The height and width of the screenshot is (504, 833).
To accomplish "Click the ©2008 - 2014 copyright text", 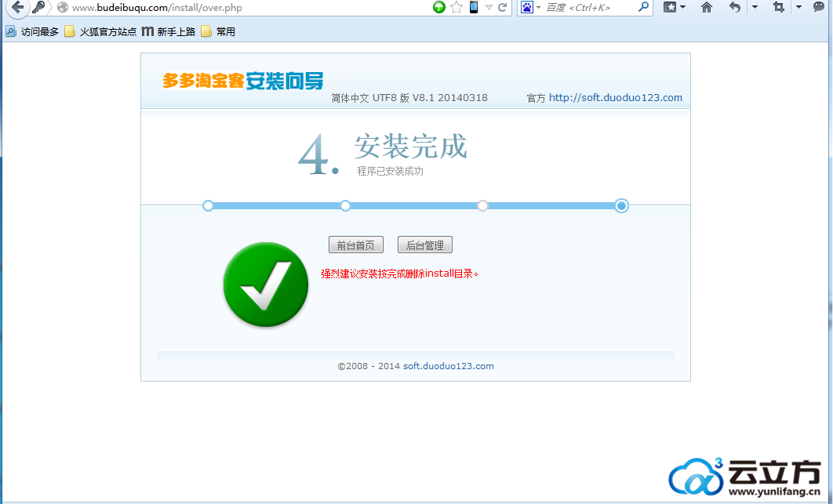I will pos(369,366).
